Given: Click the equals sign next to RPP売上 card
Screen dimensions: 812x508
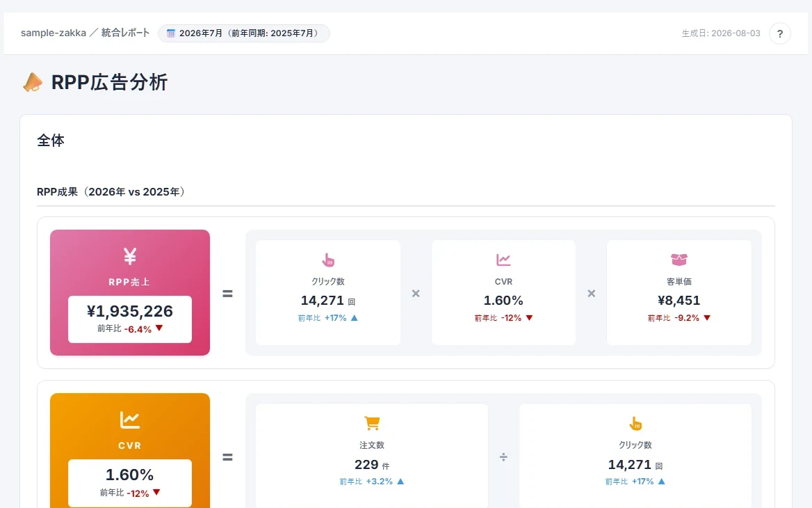Looking at the screenshot, I should click(x=227, y=294).
